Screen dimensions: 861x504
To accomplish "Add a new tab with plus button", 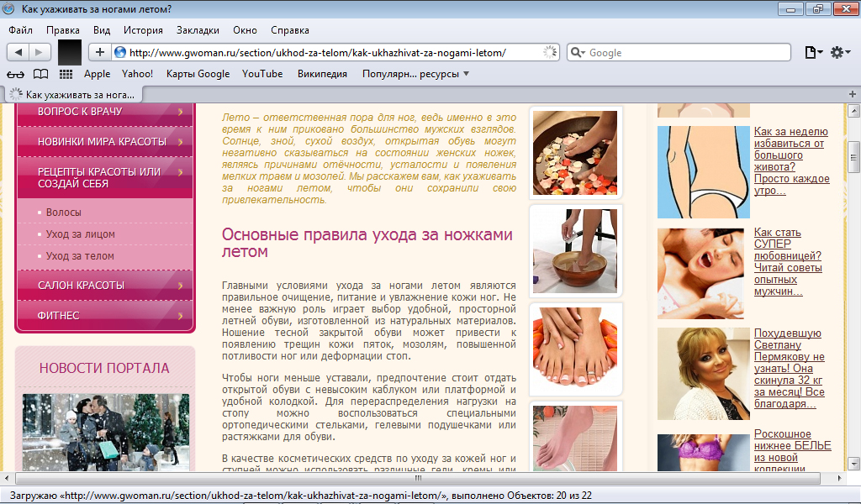I will coord(853,94).
